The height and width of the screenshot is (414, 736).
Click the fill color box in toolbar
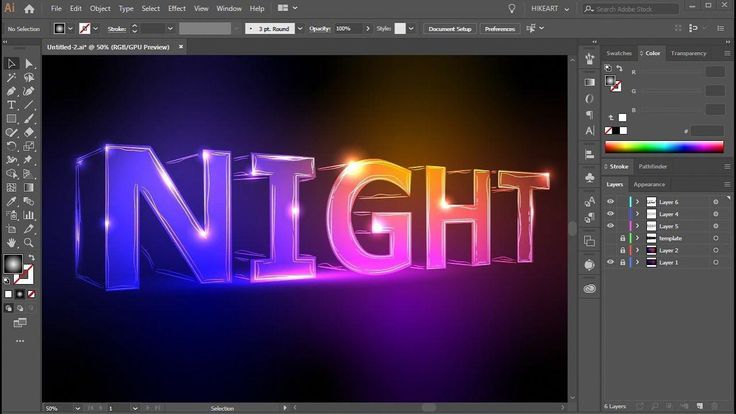tap(13, 264)
